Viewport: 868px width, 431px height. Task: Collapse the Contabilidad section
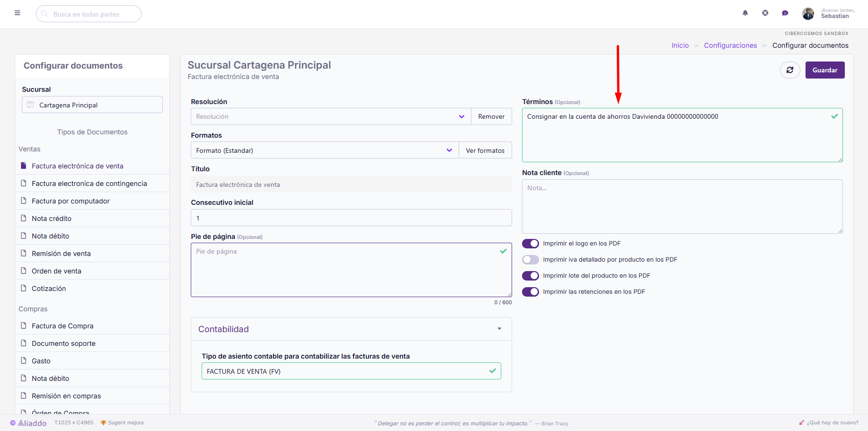point(499,329)
